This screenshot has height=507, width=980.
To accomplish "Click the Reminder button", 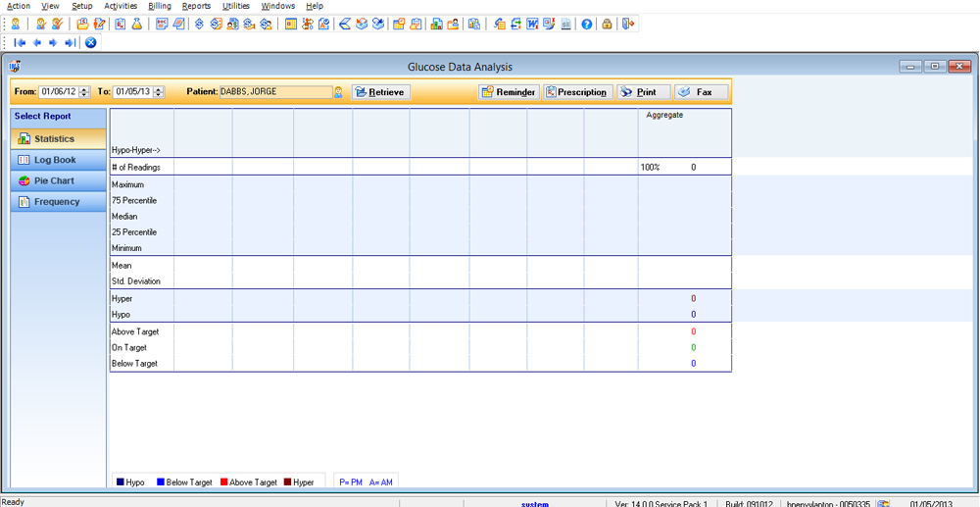I will (508, 92).
